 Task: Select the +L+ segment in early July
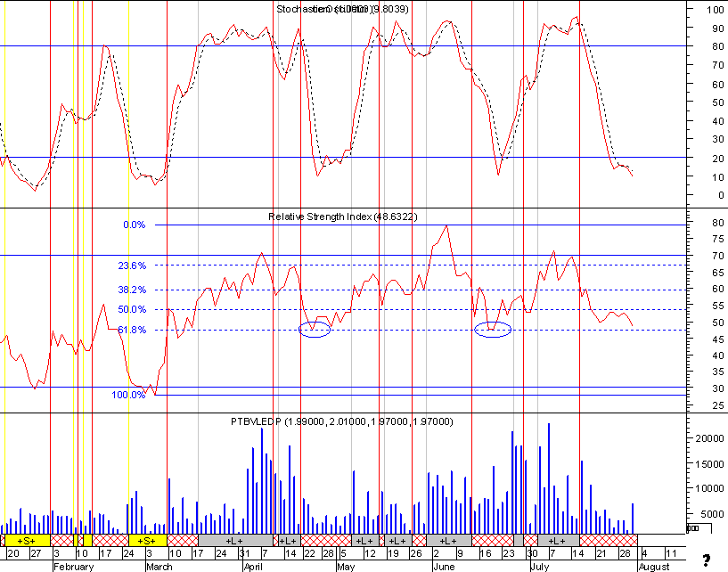pyautogui.click(x=558, y=541)
